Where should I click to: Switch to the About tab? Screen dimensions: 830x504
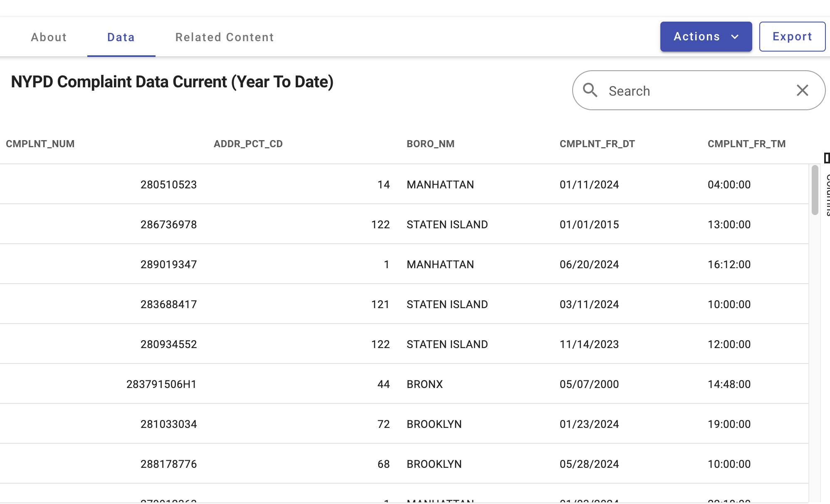[x=49, y=37]
